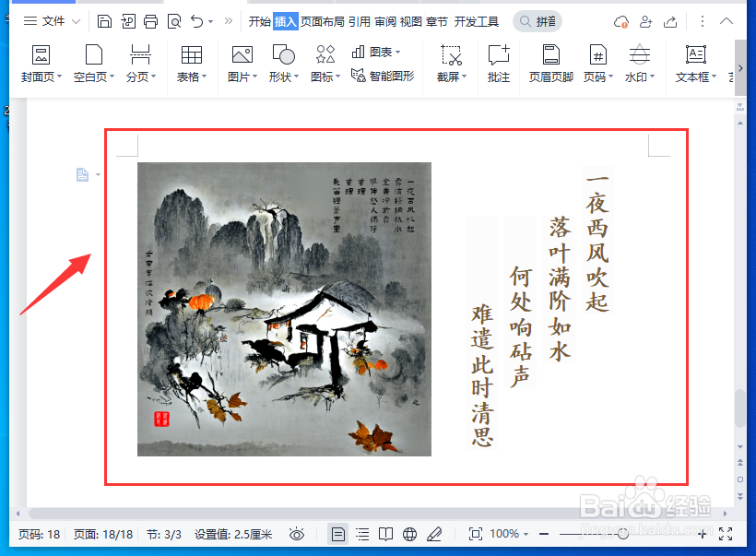This screenshot has width=756, height=556.
Task: Select the landscape ink painting image
Action: pos(284,309)
